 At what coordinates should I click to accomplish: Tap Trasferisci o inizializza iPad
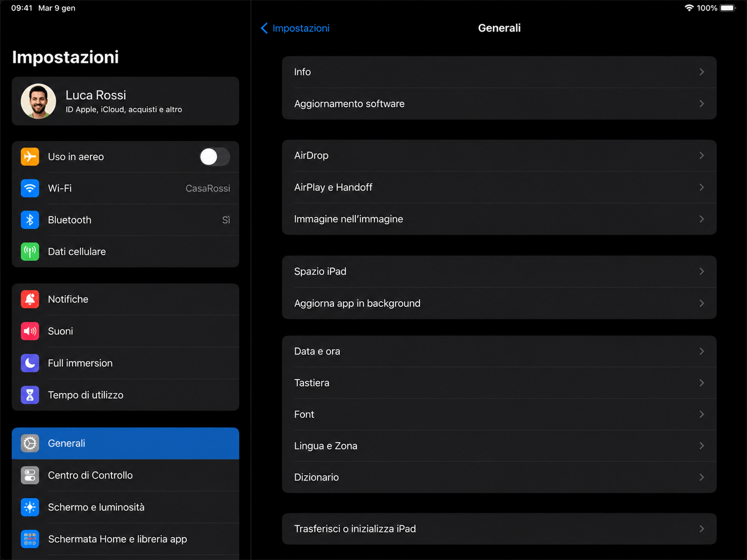[x=499, y=529]
